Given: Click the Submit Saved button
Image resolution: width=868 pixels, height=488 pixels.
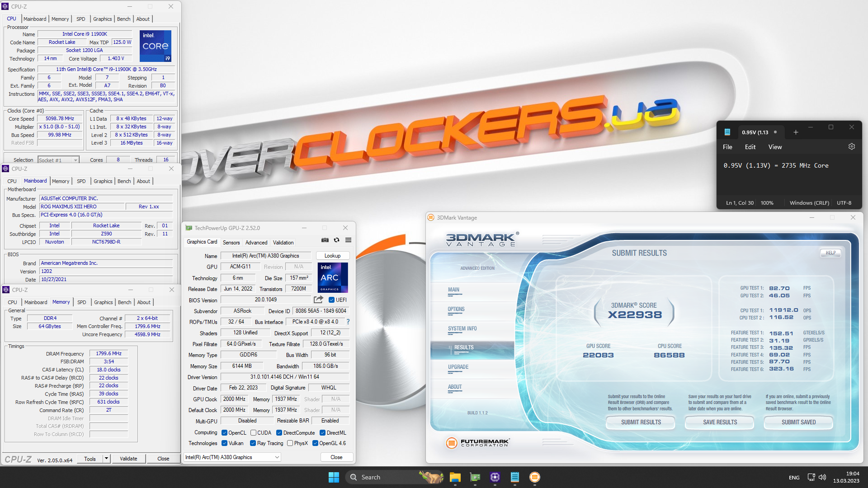Looking at the screenshot, I should tap(798, 422).
